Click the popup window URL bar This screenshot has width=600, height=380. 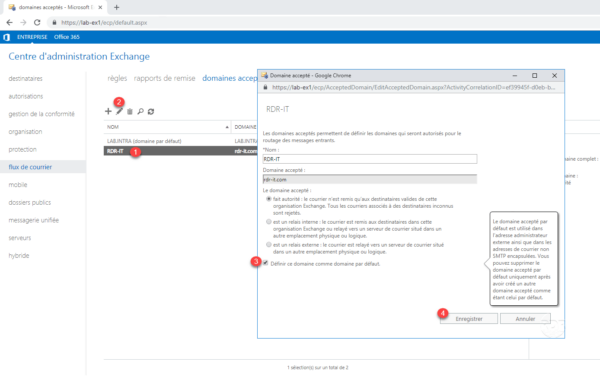click(413, 87)
